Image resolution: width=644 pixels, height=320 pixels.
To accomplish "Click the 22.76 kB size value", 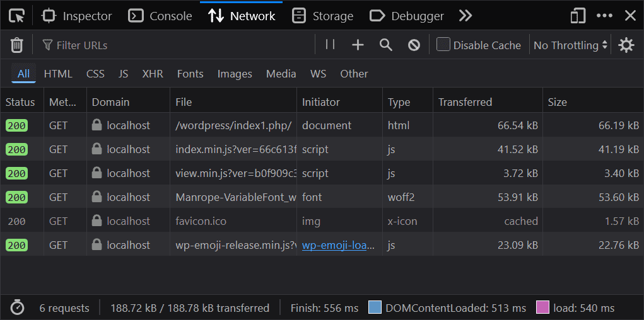I will pyautogui.click(x=619, y=245).
